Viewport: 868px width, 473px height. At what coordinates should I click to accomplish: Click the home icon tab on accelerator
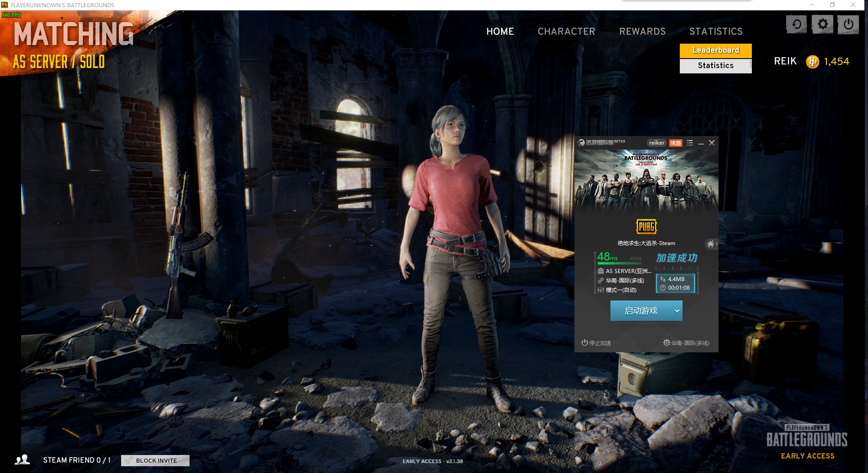pos(711,244)
